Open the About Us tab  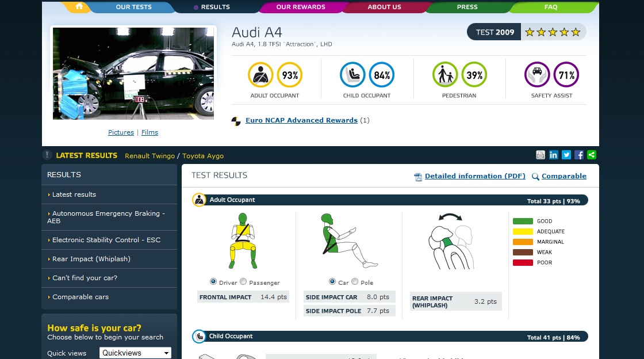coord(385,7)
